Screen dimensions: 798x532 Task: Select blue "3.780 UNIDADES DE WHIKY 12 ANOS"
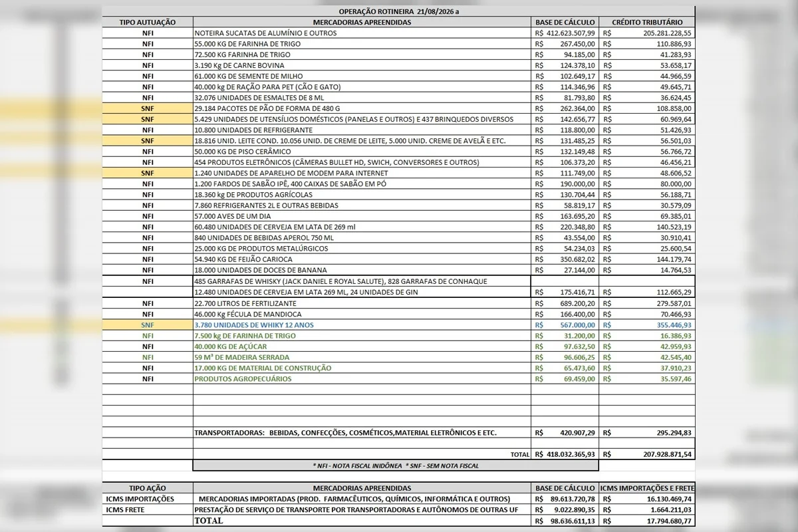pos(362,325)
